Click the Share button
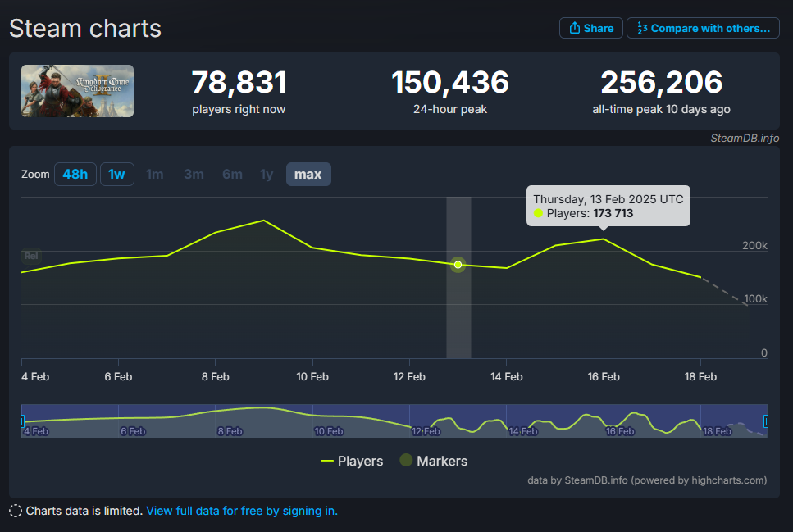The width and height of the screenshot is (793, 532). 590,29
